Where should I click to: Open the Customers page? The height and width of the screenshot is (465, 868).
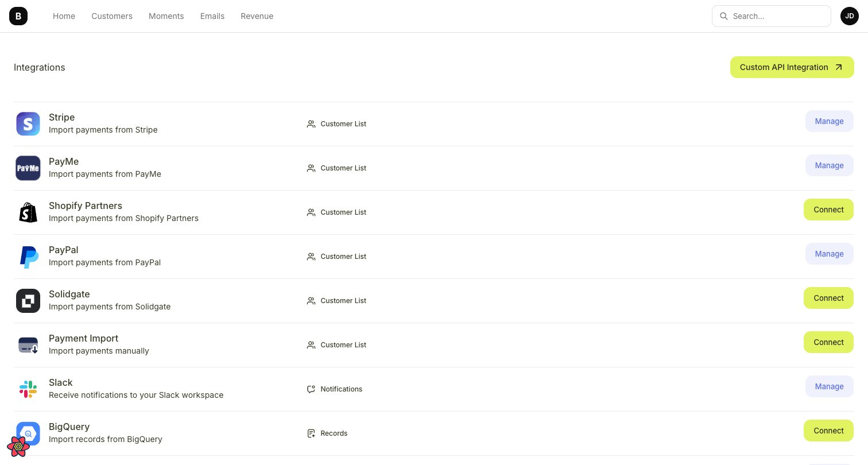point(112,16)
